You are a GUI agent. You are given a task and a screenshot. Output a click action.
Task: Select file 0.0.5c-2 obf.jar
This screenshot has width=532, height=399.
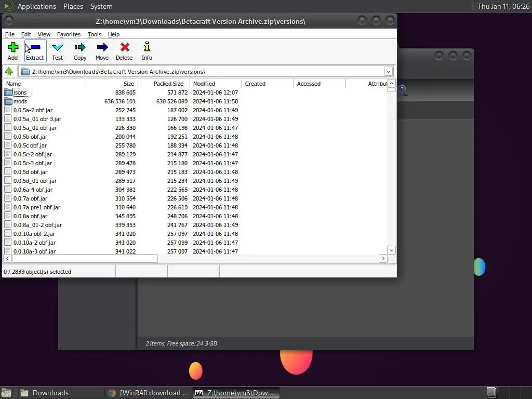click(x=33, y=154)
